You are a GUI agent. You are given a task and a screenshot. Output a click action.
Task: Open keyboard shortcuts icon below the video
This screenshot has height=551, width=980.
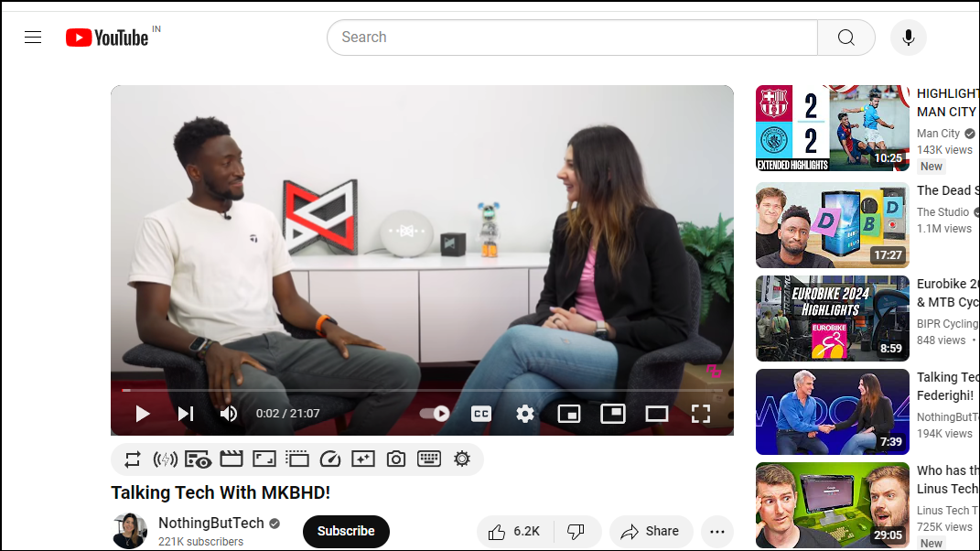[429, 459]
